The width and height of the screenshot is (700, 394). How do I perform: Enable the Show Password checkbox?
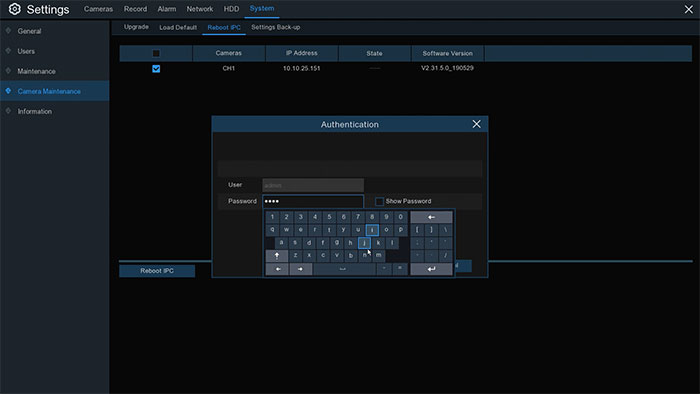click(379, 201)
